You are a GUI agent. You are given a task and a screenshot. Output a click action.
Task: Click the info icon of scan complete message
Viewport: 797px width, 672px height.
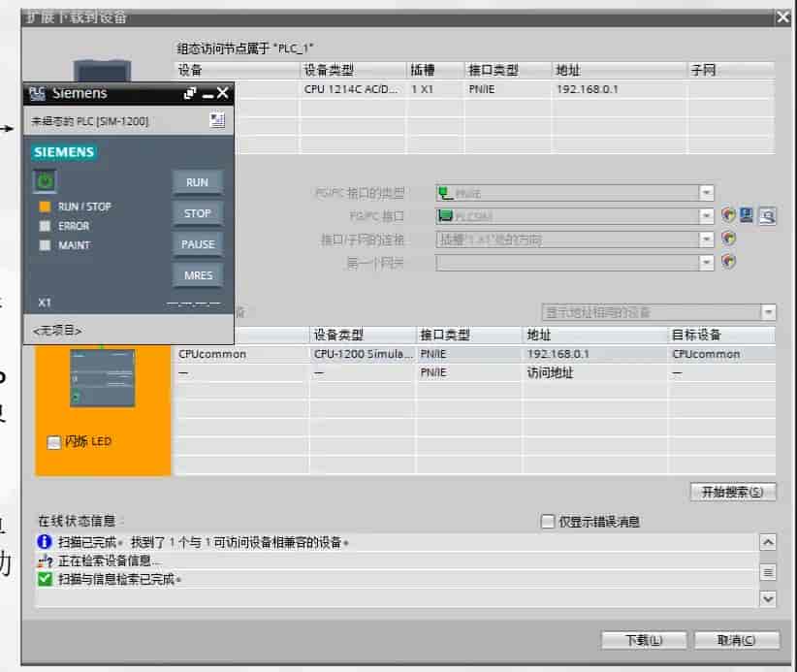[45, 542]
